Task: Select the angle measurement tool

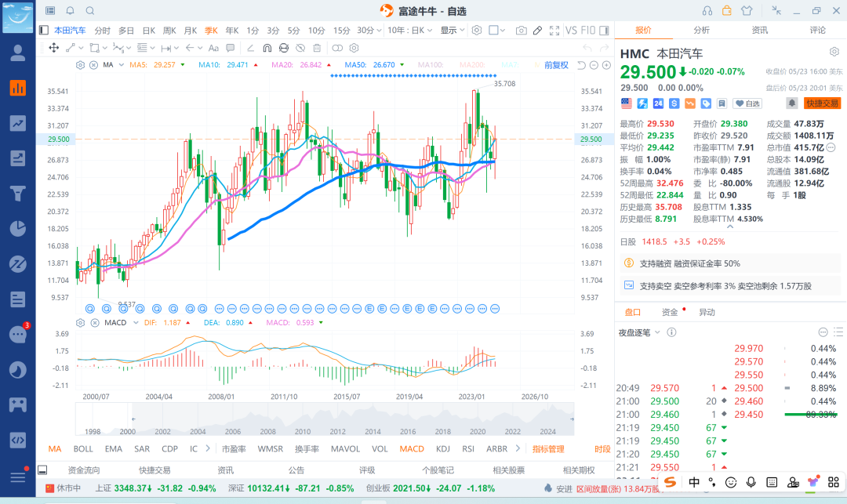Action: (x=250, y=48)
